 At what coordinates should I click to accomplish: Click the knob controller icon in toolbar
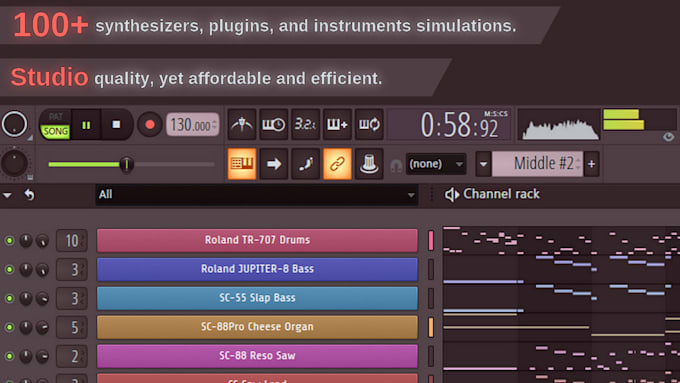click(x=369, y=164)
